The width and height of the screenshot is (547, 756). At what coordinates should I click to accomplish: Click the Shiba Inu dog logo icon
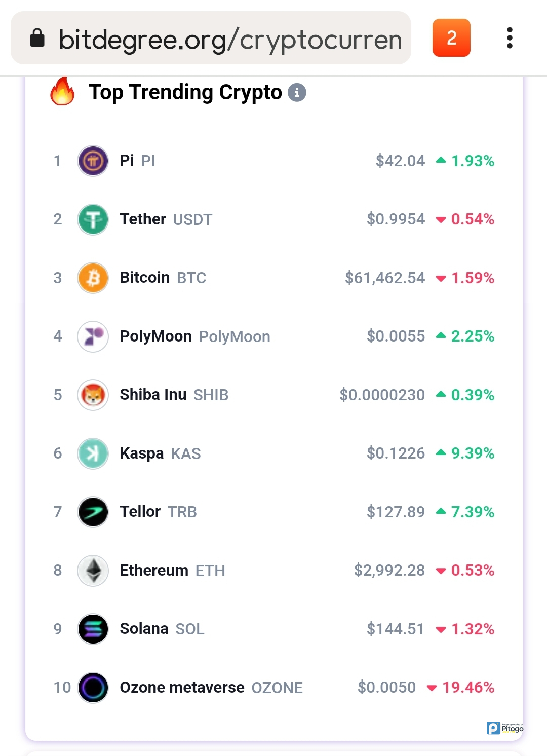[x=93, y=395]
